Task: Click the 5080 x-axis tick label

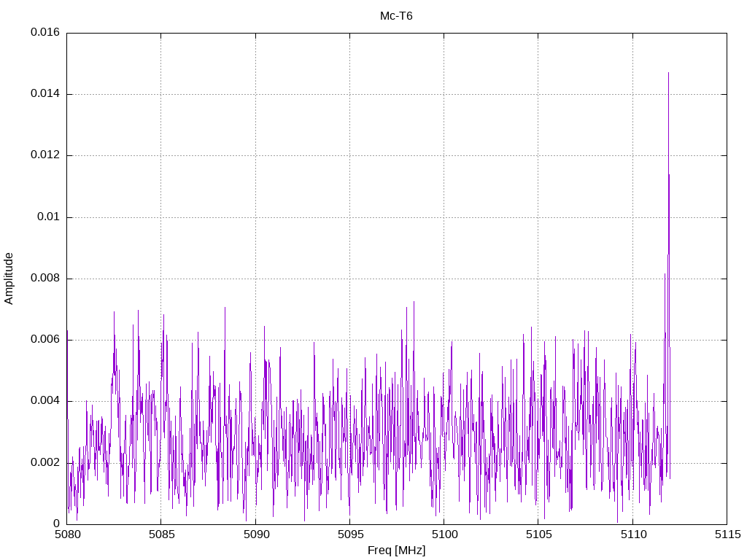Action: pos(67,535)
